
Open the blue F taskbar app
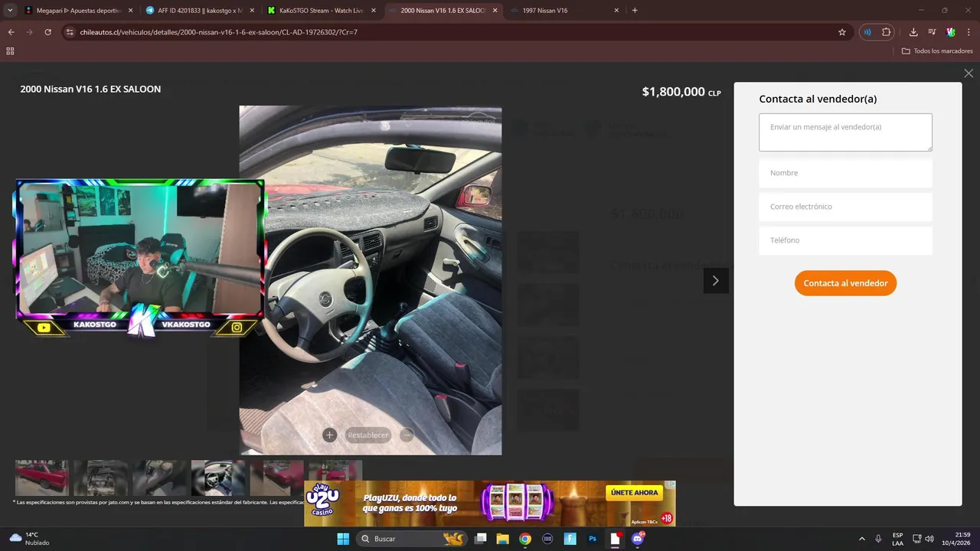click(570, 539)
